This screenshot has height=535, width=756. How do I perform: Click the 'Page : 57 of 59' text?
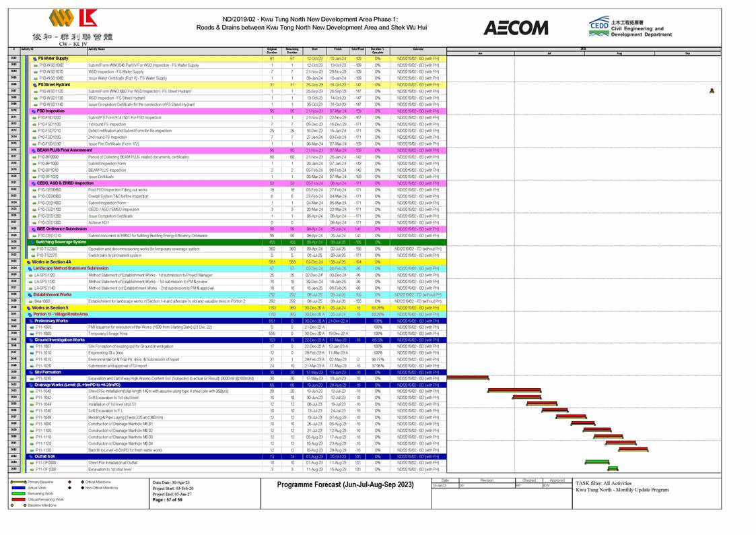(169, 500)
